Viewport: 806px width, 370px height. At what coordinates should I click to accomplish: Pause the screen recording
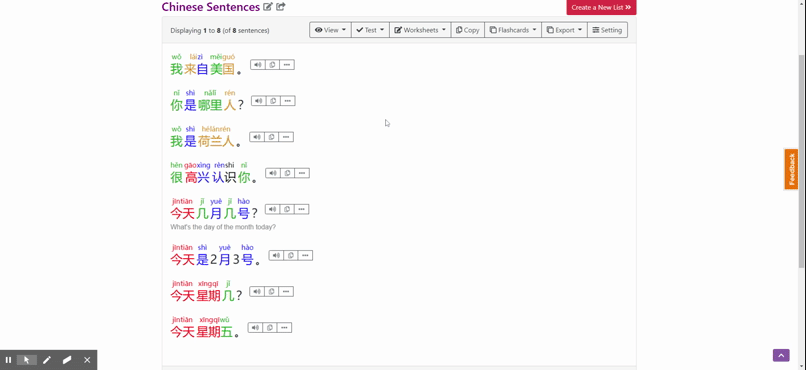[x=8, y=360]
